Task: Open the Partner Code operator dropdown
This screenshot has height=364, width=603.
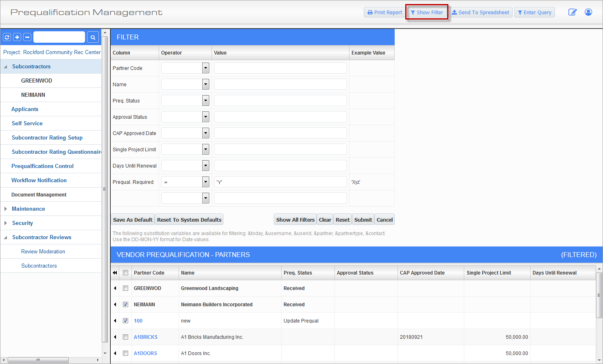Action: pyautogui.click(x=205, y=68)
